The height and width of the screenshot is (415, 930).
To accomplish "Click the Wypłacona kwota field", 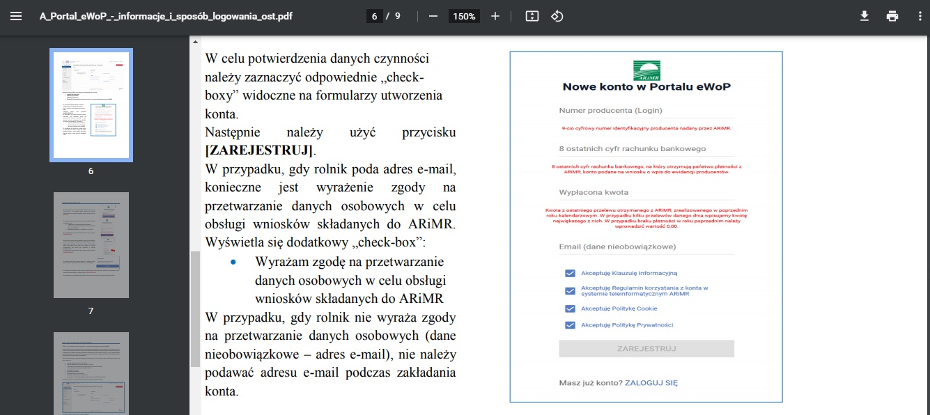I will click(x=646, y=193).
